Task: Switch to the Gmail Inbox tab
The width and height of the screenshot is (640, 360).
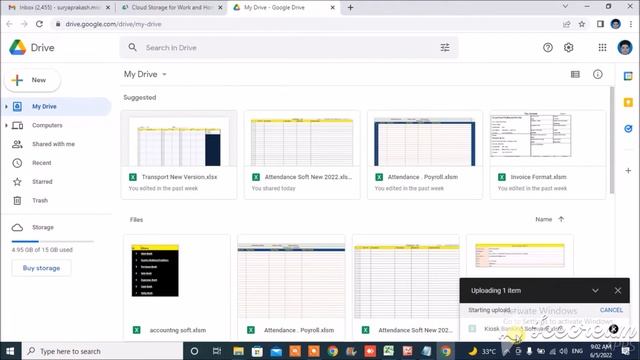Action: [x=58, y=7]
